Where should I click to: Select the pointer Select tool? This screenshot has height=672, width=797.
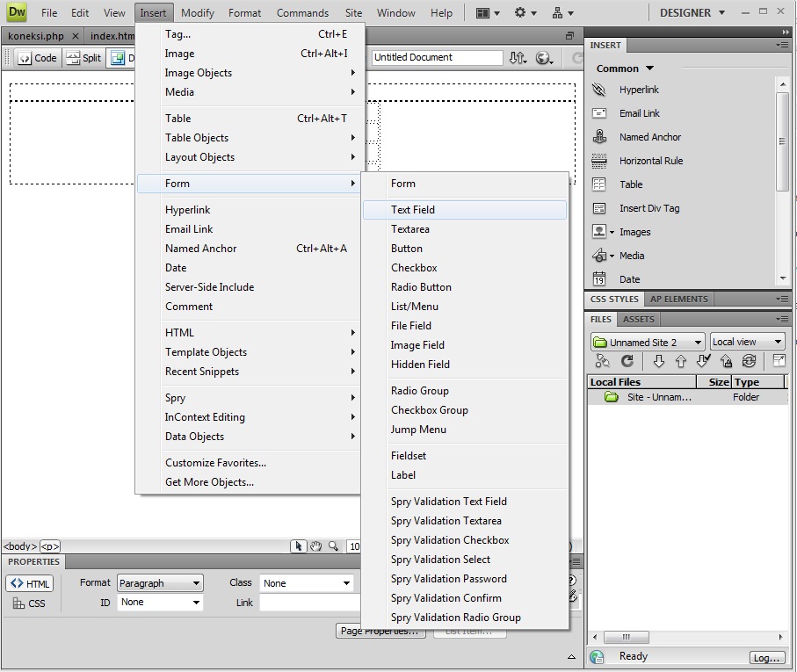(299, 546)
